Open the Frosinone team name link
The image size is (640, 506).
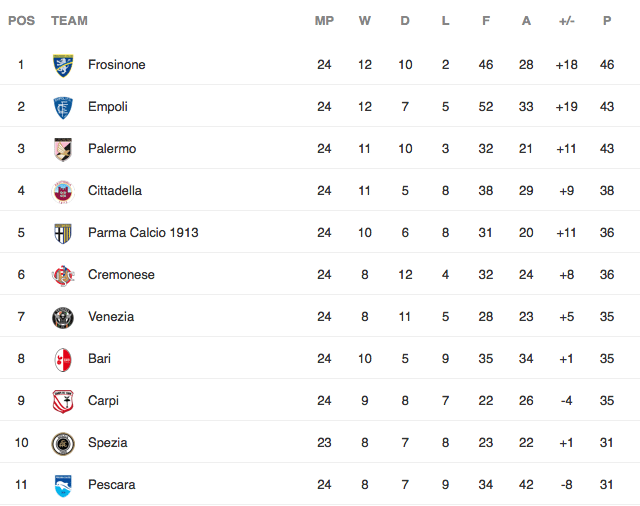[x=116, y=65]
